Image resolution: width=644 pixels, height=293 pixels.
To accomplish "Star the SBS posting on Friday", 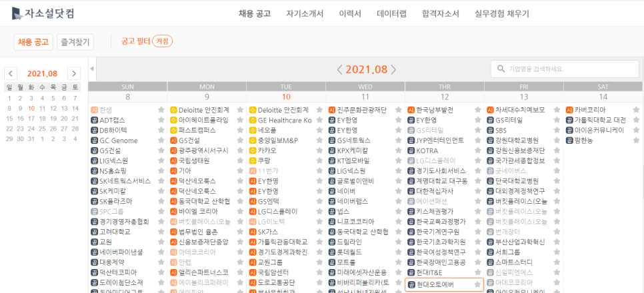I will (557, 131).
